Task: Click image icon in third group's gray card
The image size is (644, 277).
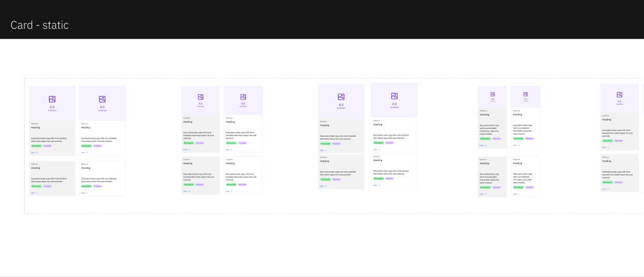Action: click(x=341, y=97)
